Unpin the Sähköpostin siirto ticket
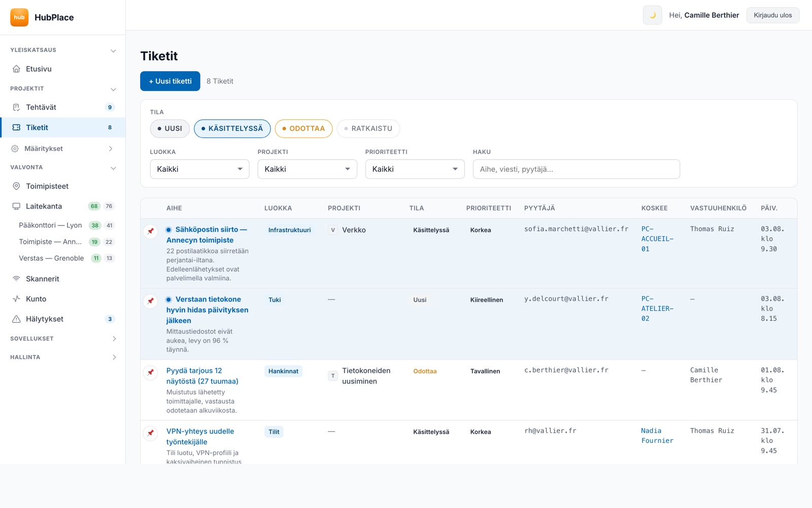Image resolution: width=812 pixels, height=508 pixels. click(x=151, y=231)
